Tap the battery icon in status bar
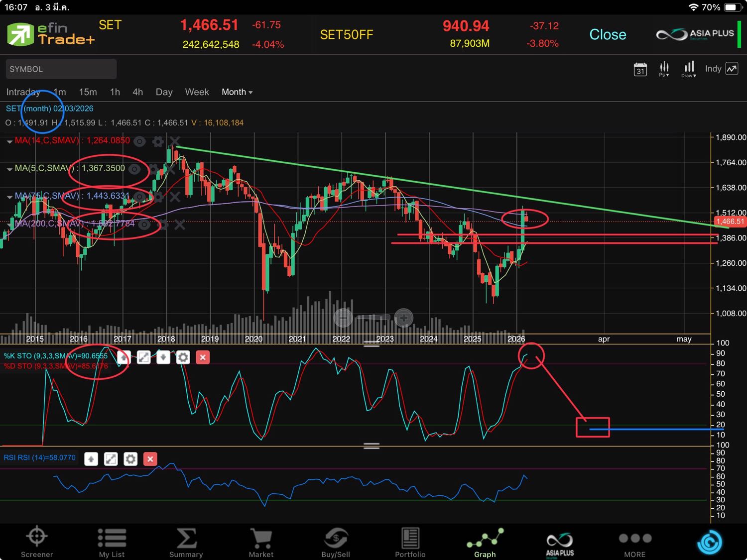Screen dimensions: 747x560 click(733, 7)
